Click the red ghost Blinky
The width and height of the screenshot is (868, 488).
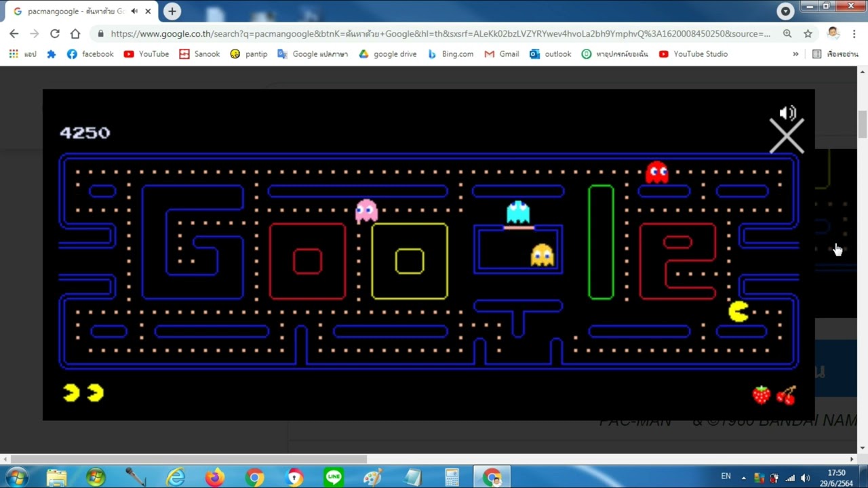point(657,173)
